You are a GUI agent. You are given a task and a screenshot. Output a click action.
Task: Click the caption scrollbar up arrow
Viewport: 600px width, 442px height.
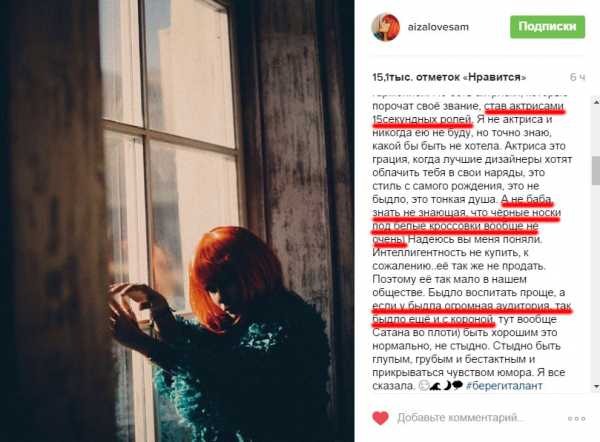596,102
